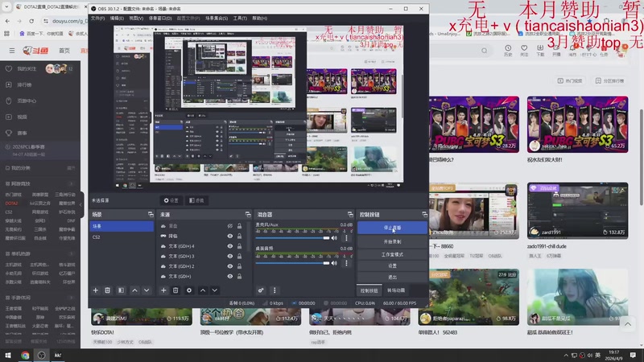Expand the 网游竞技 category section arrow
This screenshot has width=644, height=362.
[x=71, y=184]
